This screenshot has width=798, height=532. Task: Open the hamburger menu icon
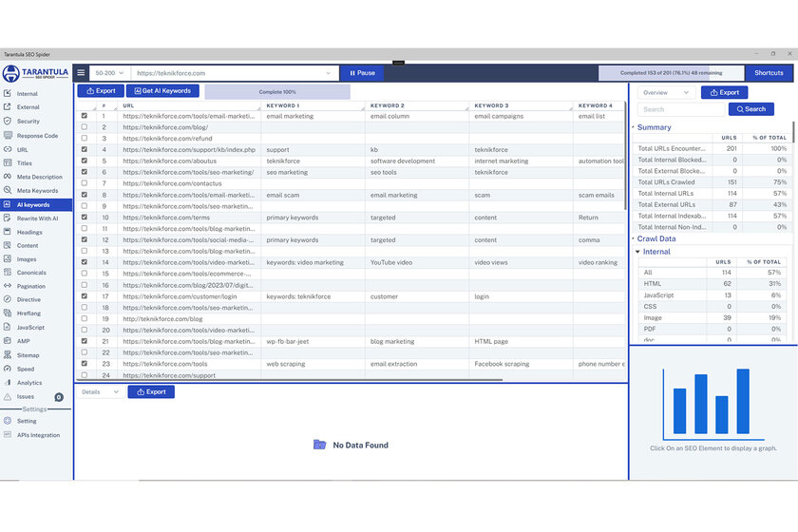81,73
